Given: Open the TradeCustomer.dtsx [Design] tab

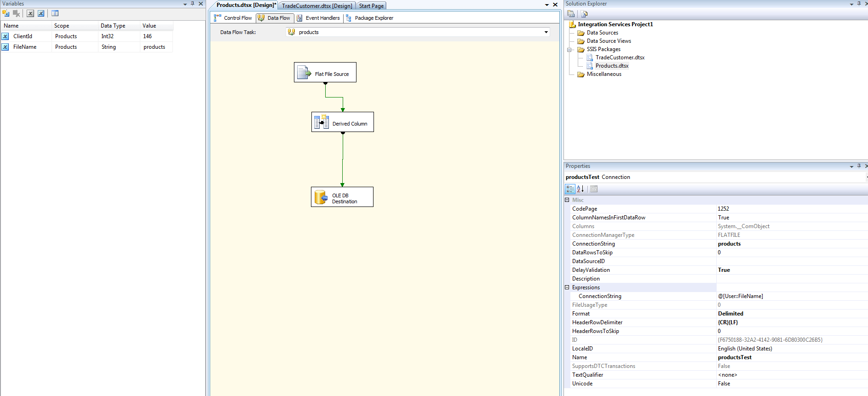Looking at the screenshot, I should (316, 6).
